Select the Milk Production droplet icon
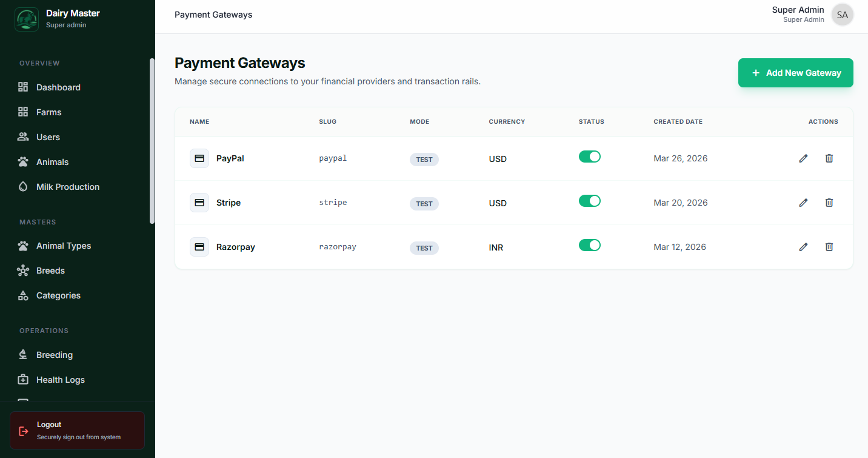Screen dimensions: 868x458 pos(22,186)
